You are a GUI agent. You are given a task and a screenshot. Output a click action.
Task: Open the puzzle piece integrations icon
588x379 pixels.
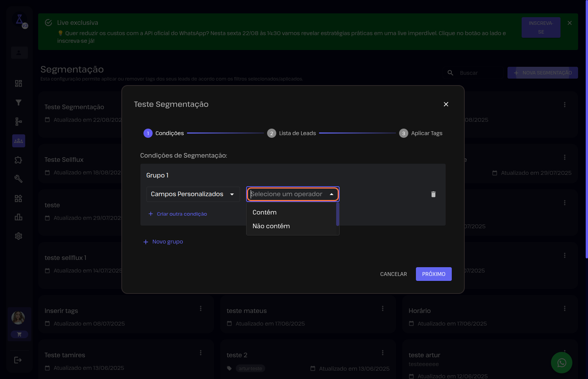point(18,160)
